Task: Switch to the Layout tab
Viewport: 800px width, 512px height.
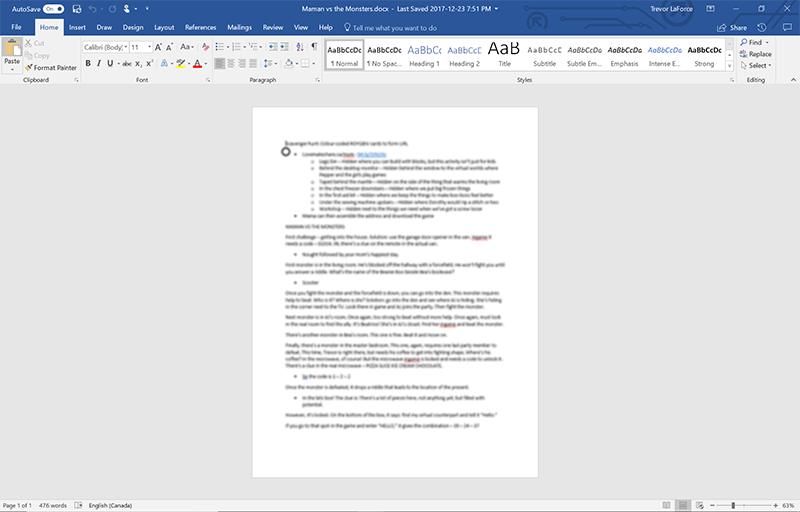Action: click(164, 28)
